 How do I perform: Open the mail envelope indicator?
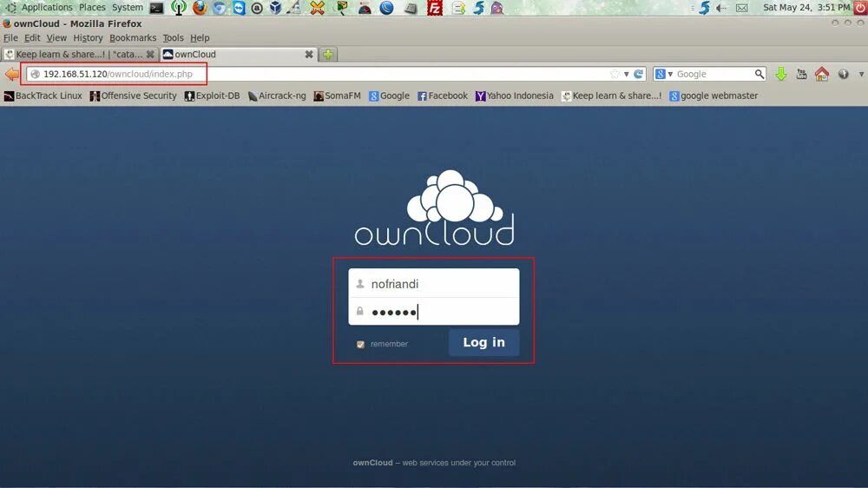coord(742,8)
